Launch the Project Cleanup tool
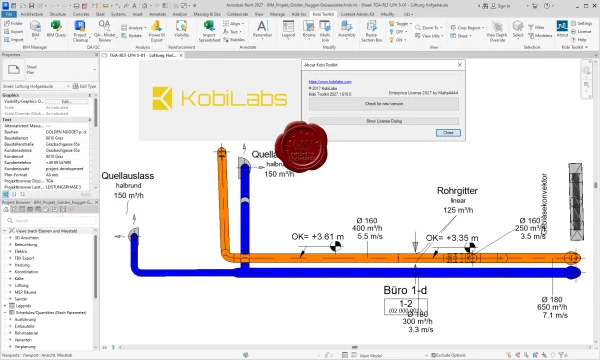The image size is (600, 360). pos(80,31)
